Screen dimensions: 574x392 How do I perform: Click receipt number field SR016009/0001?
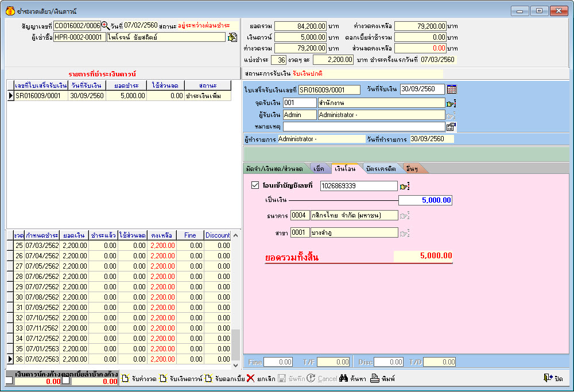point(329,90)
